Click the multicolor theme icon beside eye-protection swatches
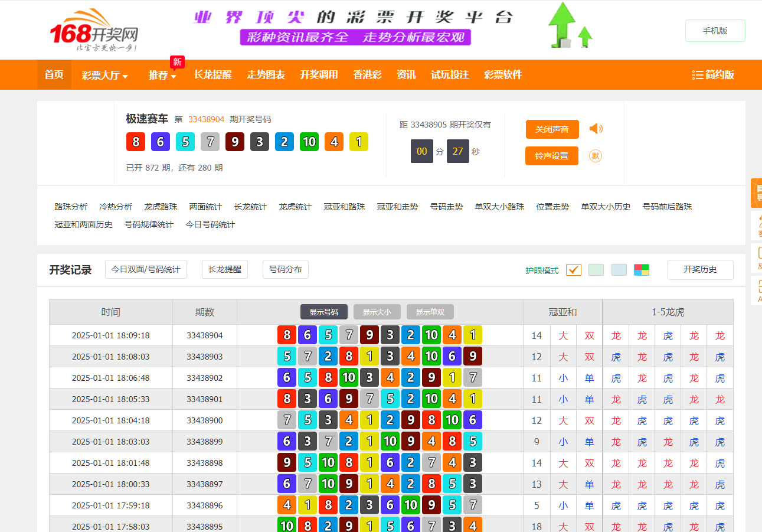Screen dimensions: 762x532 pyautogui.click(x=642, y=269)
